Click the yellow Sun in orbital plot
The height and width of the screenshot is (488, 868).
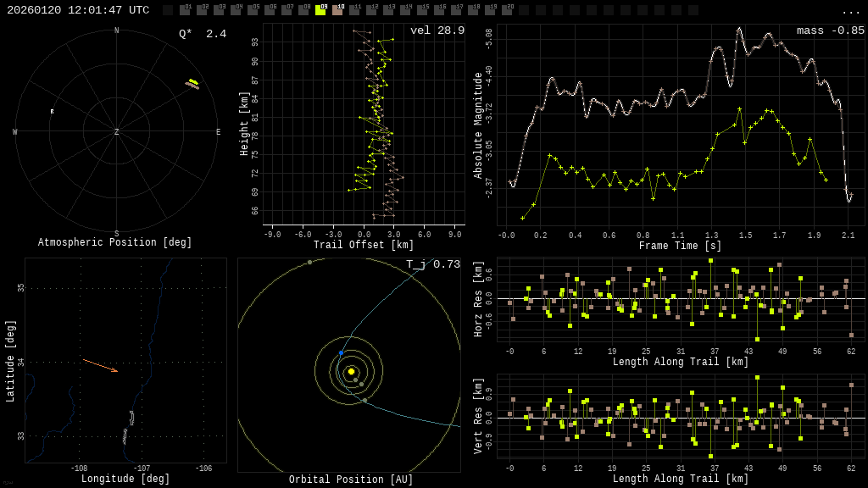click(x=351, y=371)
